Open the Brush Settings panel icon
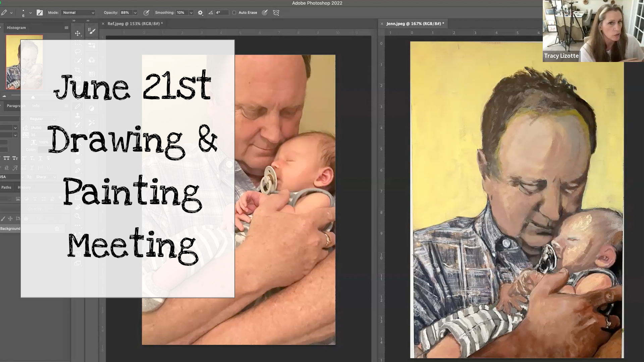Screen dimensions: 644x362 pyautogui.click(x=92, y=31)
